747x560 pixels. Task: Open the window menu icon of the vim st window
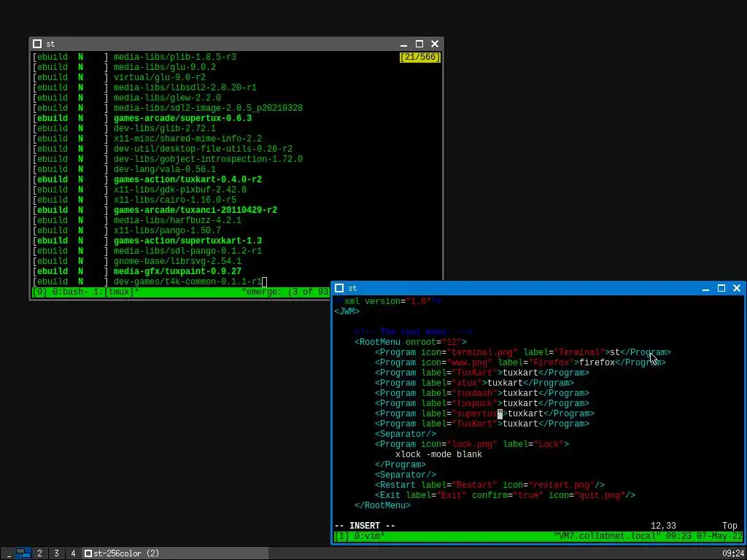339,288
